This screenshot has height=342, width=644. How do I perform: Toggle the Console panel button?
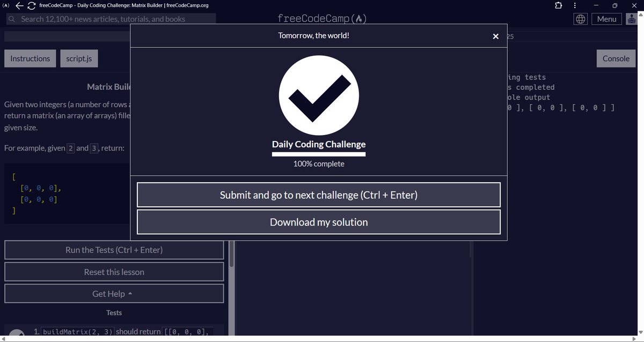(x=616, y=58)
